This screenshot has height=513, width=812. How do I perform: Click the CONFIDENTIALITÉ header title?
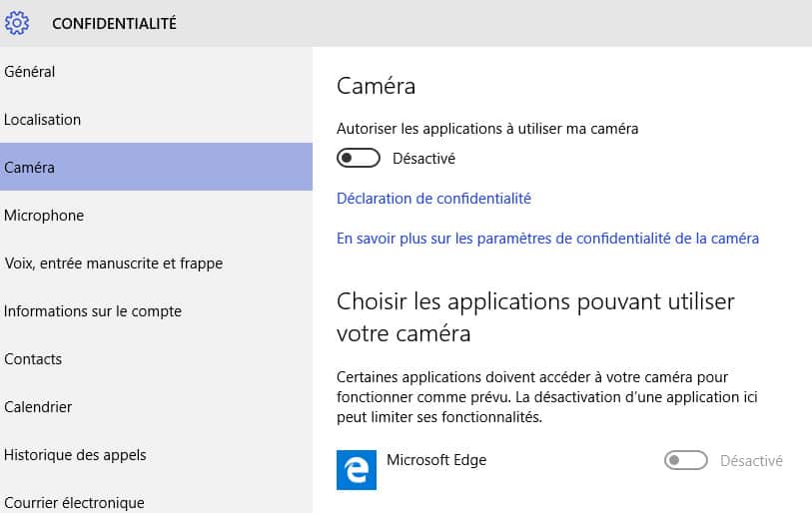(114, 23)
